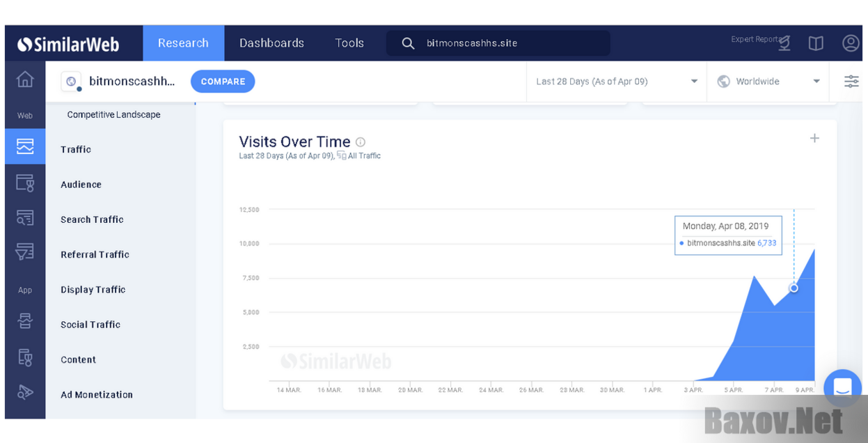Viewport: 868px width, 443px height.
Task: Open Ad Monetization in sidebar
Action: 97,394
